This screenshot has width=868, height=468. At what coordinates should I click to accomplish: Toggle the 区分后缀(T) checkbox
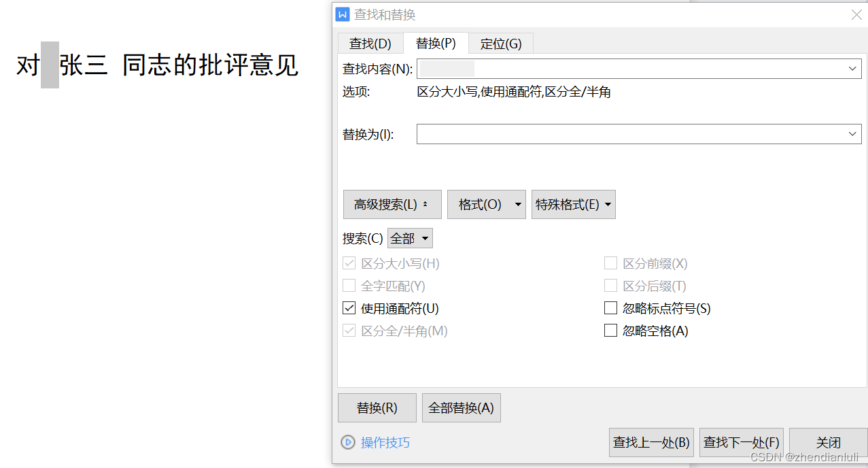610,286
